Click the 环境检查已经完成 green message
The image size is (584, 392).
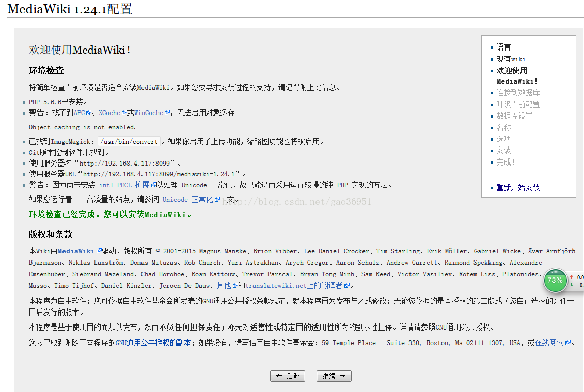point(110,214)
